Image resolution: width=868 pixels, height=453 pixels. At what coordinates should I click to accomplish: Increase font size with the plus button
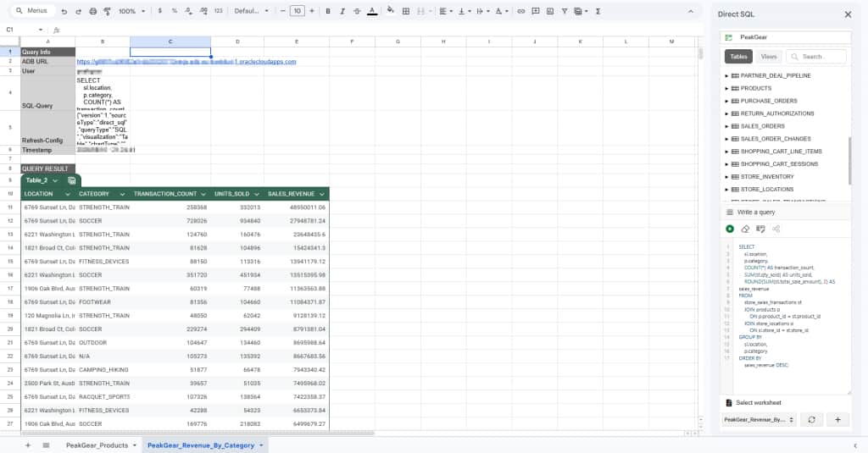click(x=312, y=11)
